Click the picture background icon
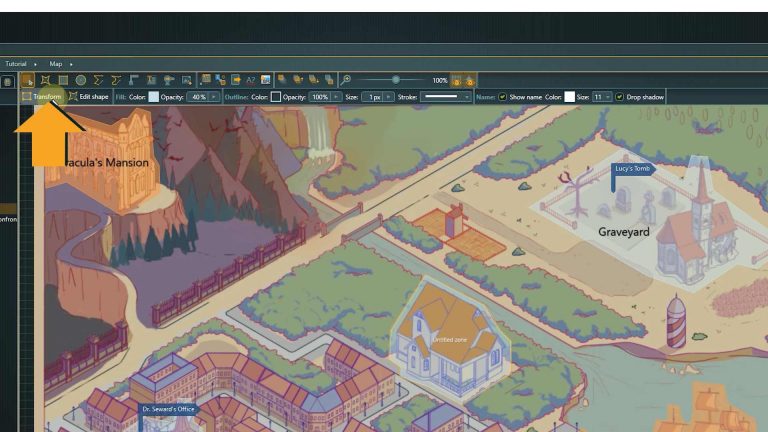This screenshot has width=768, height=432. (x=265, y=79)
